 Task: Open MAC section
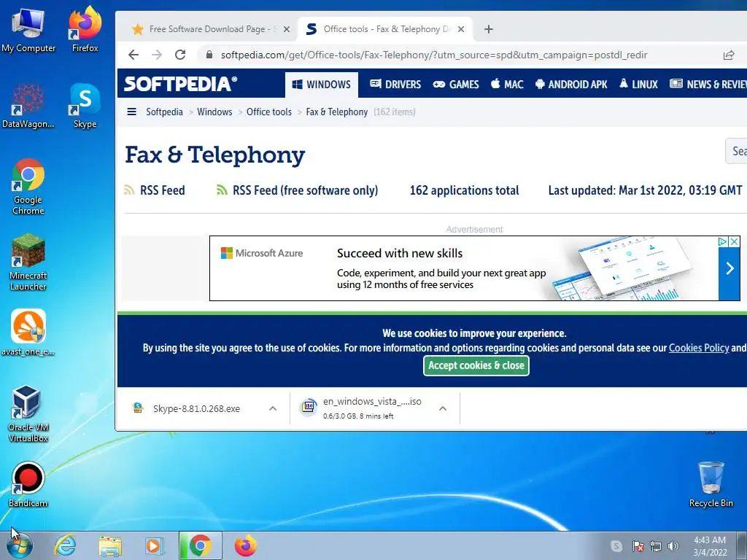pos(507,85)
